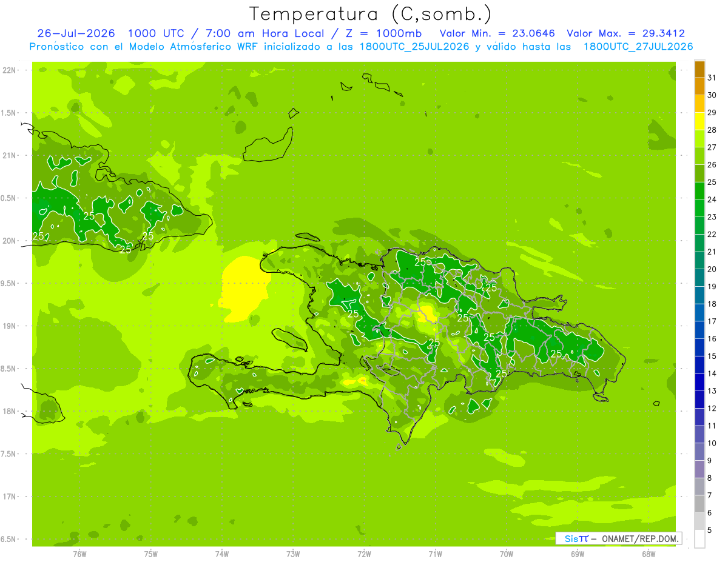
Task: Click the Temperatura (C,somb.) title
Action: (x=371, y=13)
